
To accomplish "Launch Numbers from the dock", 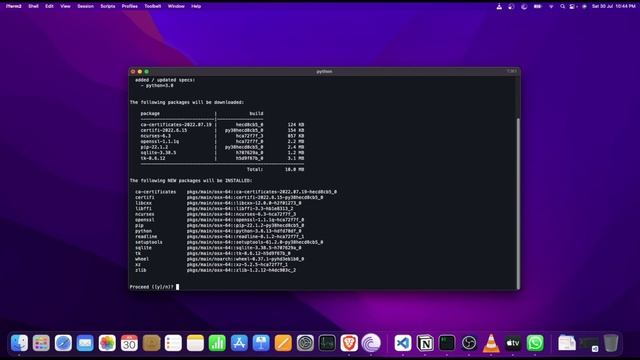I will tap(217, 343).
